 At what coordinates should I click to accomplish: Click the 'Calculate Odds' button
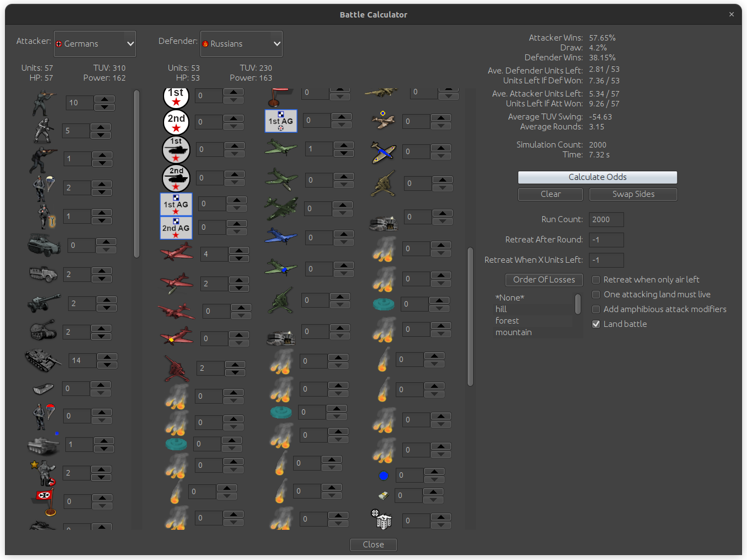coord(597,177)
